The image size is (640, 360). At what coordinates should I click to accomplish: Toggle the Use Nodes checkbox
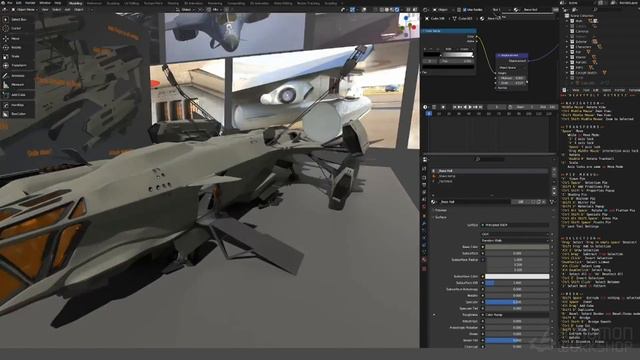(x=465, y=9)
